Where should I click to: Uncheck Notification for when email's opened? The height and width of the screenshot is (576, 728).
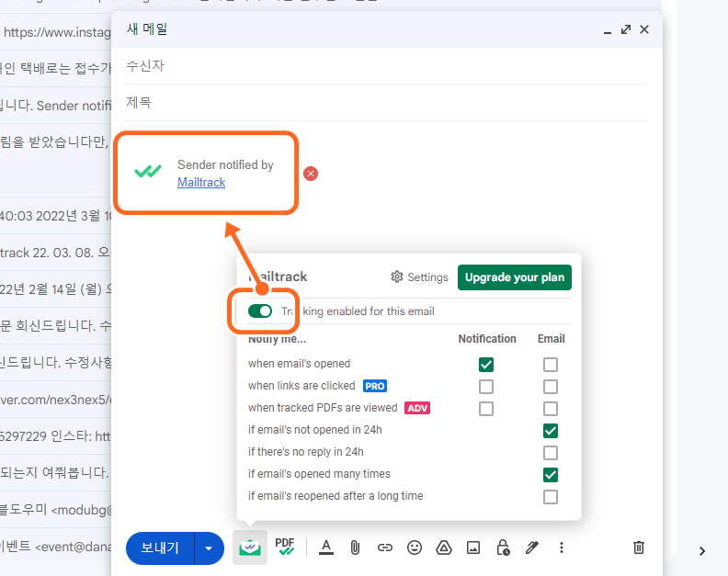[x=486, y=365]
